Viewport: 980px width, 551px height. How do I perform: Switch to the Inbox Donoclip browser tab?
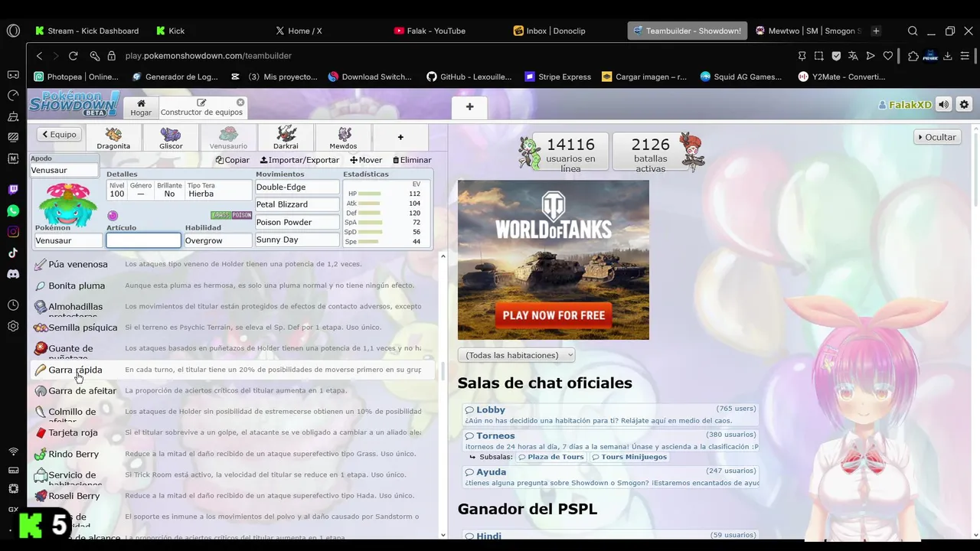coord(550,31)
